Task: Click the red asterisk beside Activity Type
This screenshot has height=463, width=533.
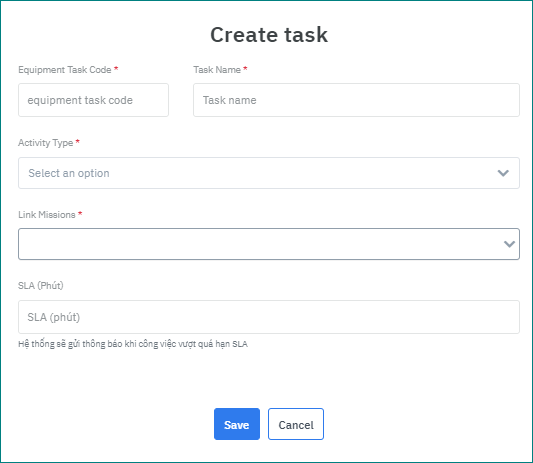Action: pos(78,141)
